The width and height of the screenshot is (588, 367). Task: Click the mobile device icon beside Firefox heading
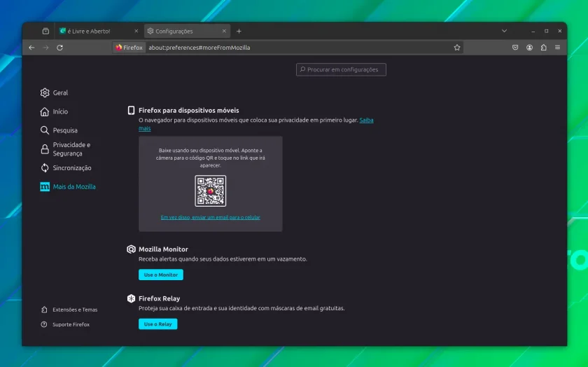(x=131, y=111)
